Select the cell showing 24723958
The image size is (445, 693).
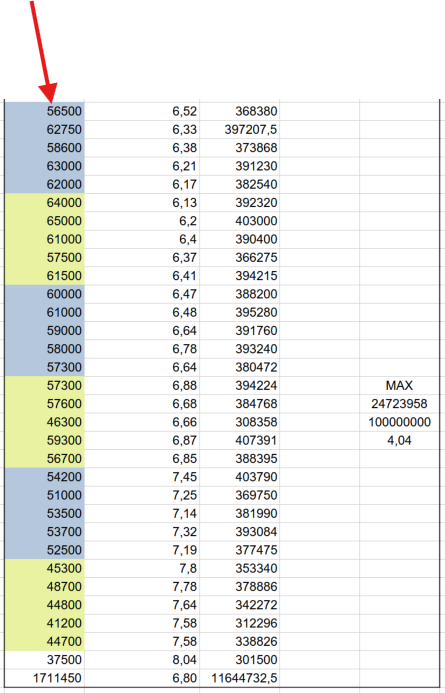click(399, 404)
